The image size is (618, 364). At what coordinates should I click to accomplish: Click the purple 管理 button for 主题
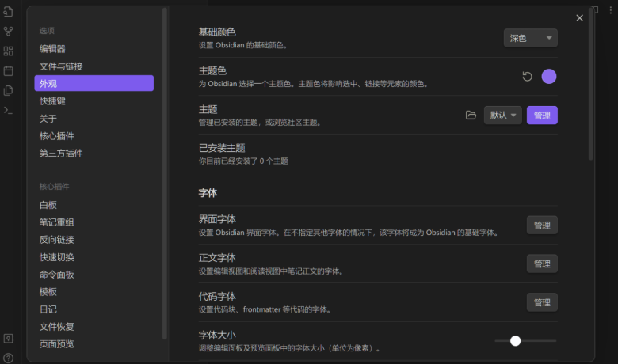click(x=542, y=116)
